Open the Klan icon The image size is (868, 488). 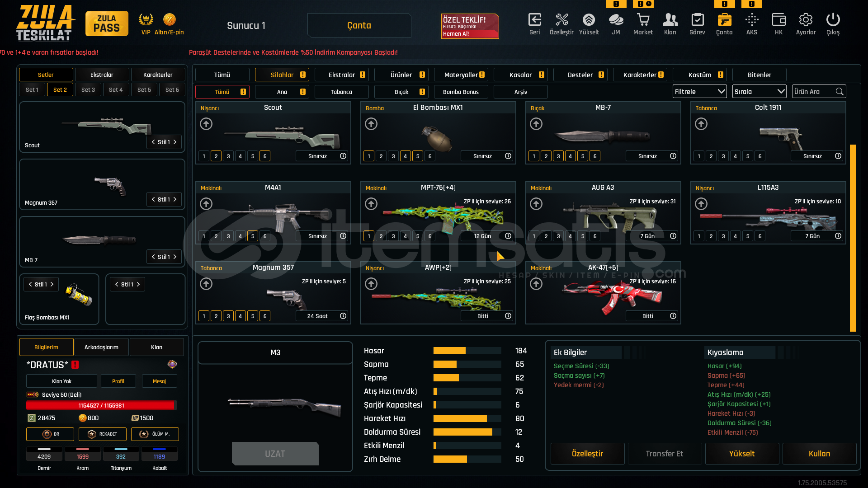[670, 20]
